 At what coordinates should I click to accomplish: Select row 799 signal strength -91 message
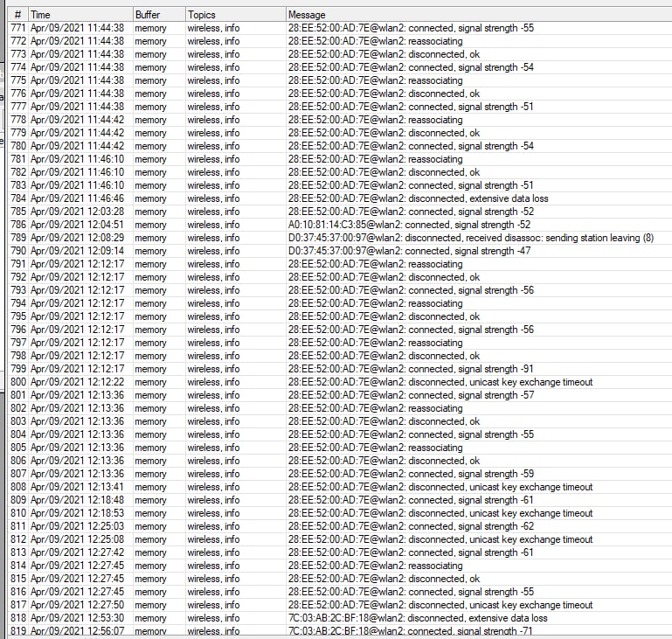tap(411, 369)
